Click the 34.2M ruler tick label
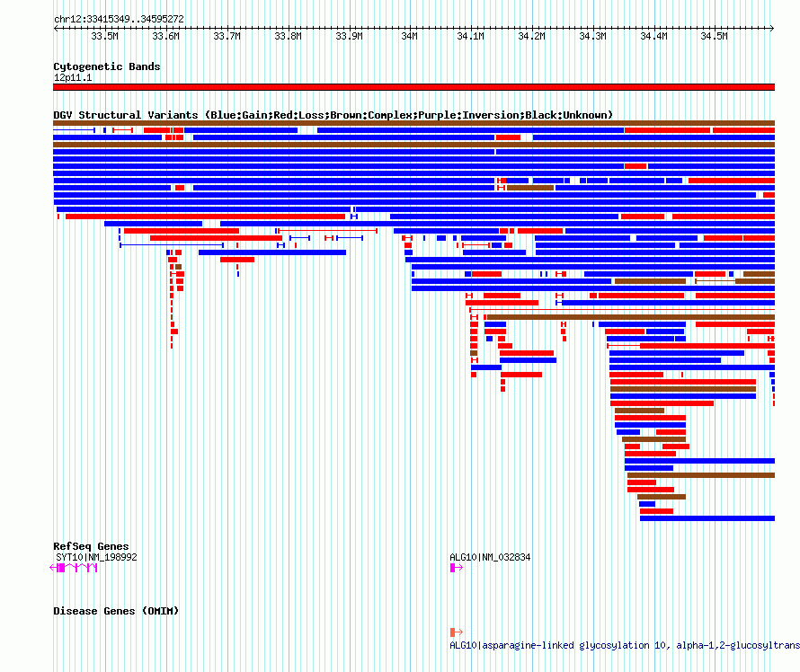The width and height of the screenshot is (800, 672). (x=531, y=36)
